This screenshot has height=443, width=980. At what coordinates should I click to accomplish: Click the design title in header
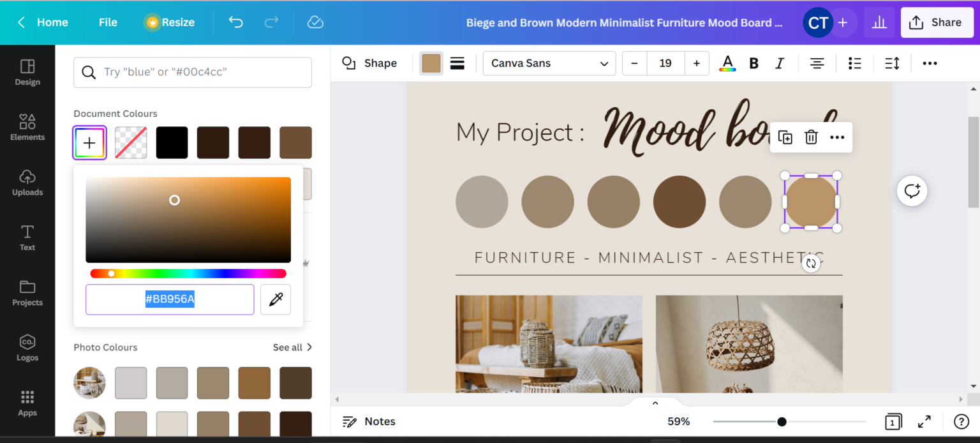tap(624, 23)
